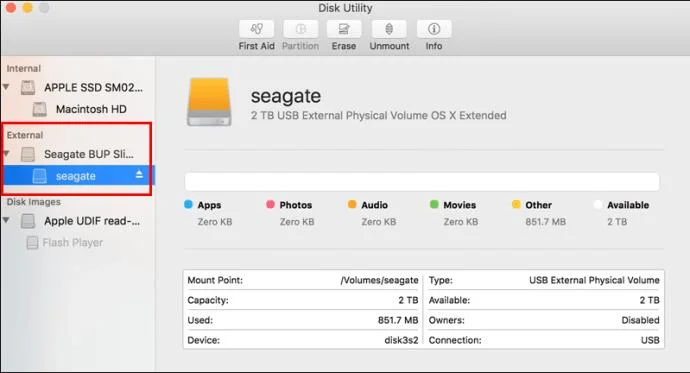Click the blue Apps color dot
Viewport: 690px width, 373px height.
pyautogui.click(x=188, y=204)
